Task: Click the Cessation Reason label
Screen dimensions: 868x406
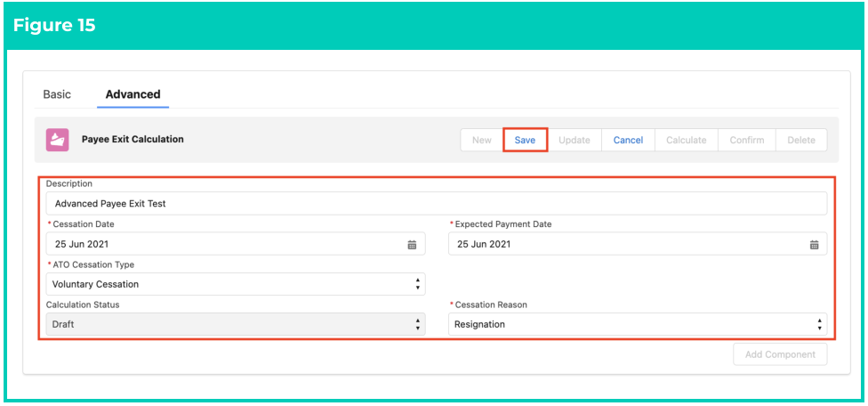Action: (491, 304)
